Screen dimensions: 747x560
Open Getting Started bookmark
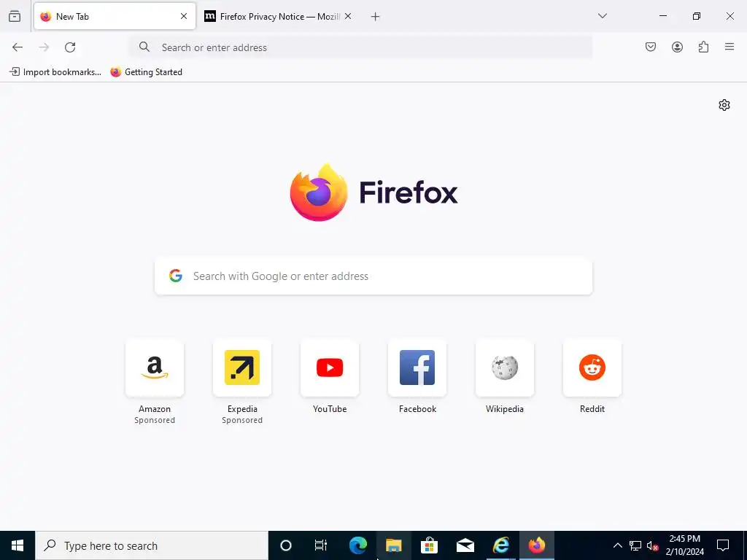[x=146, y=72]
